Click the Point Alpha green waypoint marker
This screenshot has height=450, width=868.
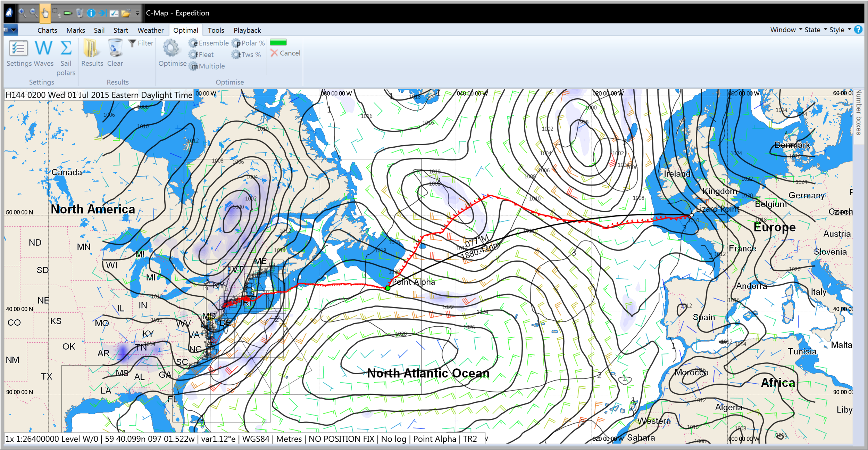click(x=388, y=288)
